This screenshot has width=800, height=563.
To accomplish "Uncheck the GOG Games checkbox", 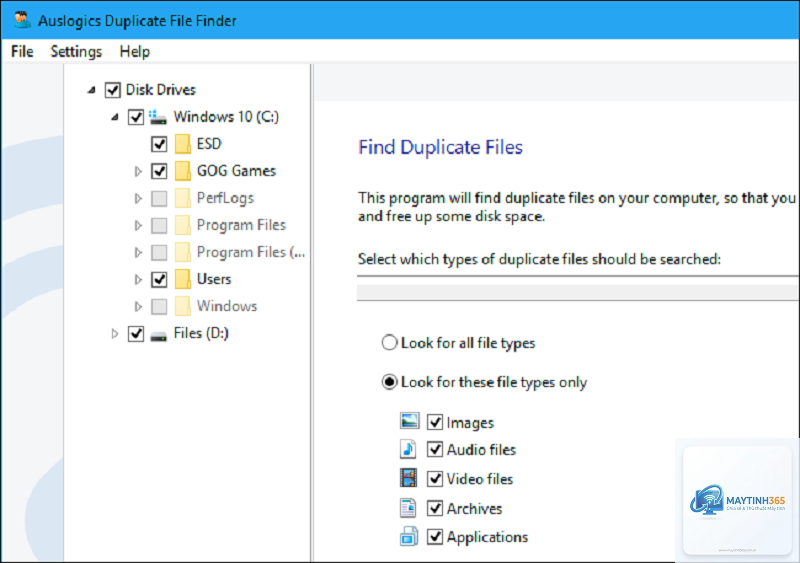I will (x=159, y=172).
